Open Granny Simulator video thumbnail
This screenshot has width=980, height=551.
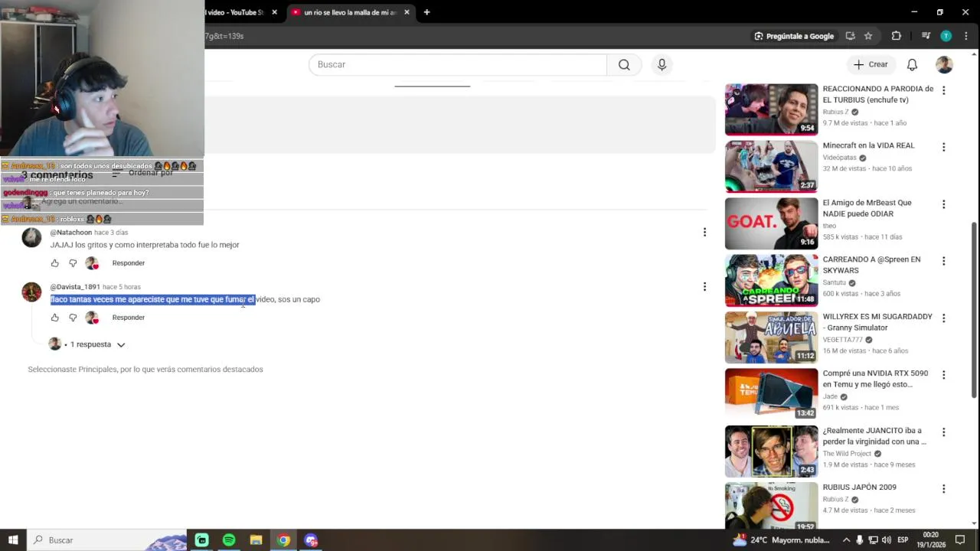click(771, 337)
